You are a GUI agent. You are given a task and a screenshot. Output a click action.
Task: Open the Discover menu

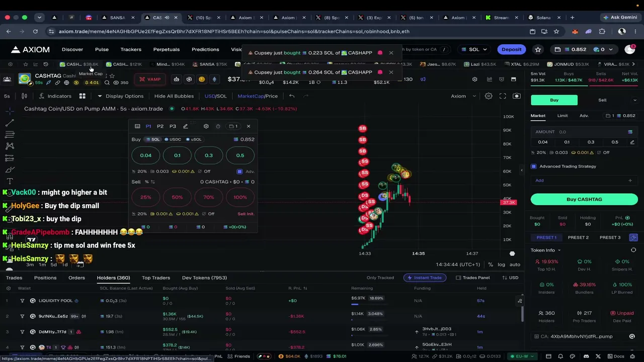point(72,49)
